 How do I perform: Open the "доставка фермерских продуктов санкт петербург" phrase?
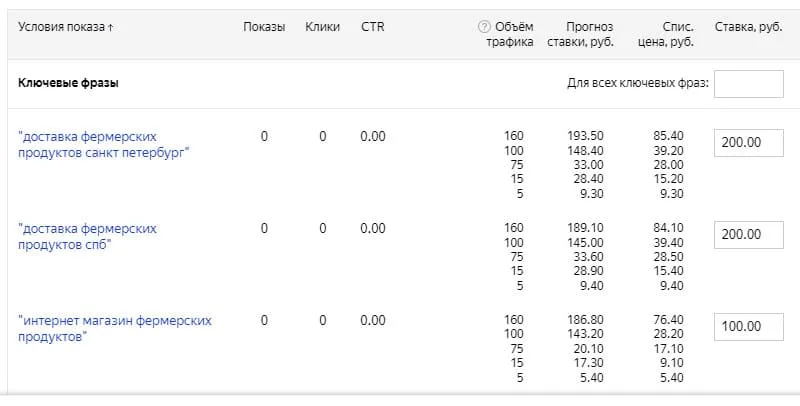[103, 144]
